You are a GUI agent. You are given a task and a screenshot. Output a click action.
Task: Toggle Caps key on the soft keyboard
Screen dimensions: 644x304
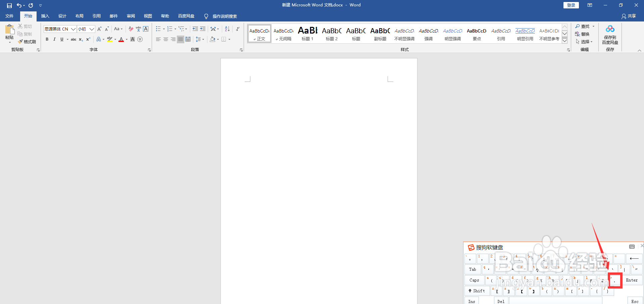474,280
